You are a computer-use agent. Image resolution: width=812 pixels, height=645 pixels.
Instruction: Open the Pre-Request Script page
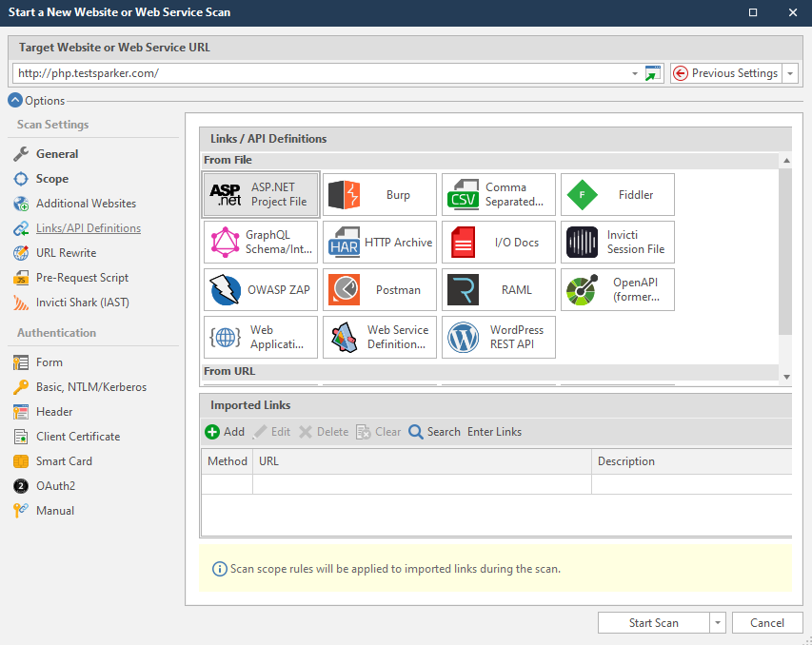82,278
